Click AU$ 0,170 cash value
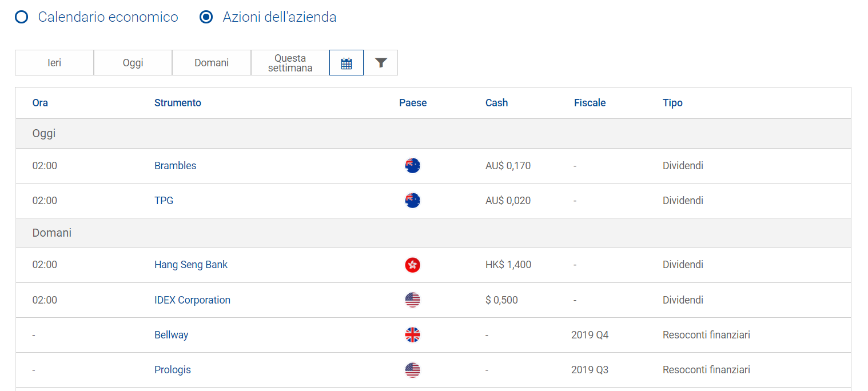The image size is (868, 391). pyautogui.click(x=508, y=166)
